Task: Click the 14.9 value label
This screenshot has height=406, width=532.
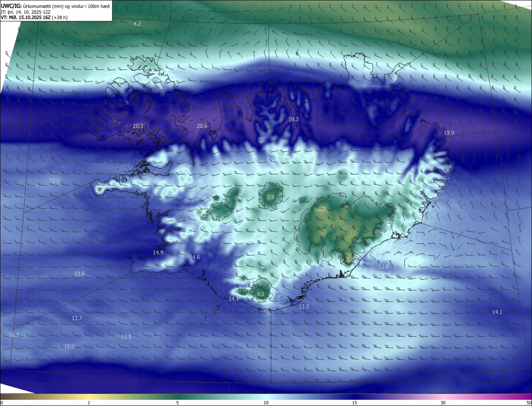Action: (x=158, y=252)
